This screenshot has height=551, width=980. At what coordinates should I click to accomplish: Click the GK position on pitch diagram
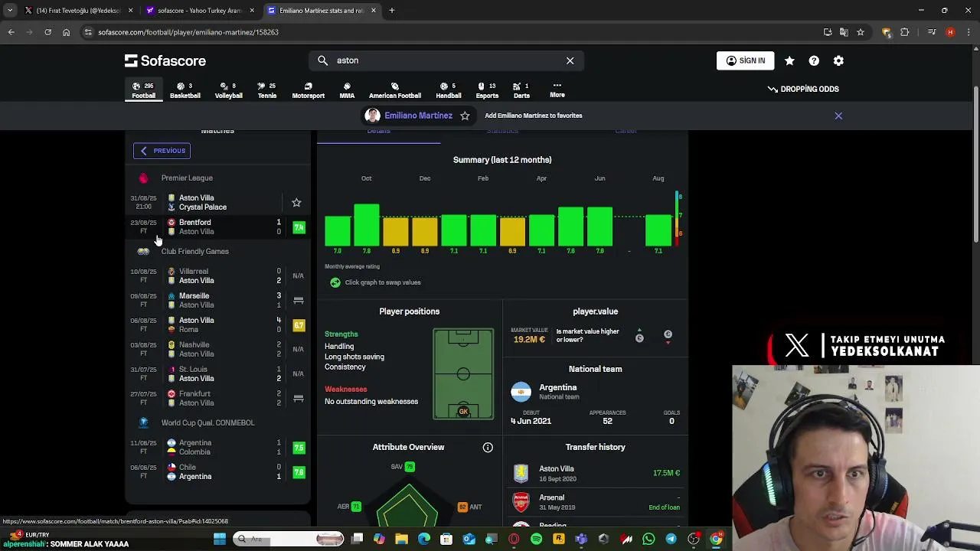(x=463, y=412)
